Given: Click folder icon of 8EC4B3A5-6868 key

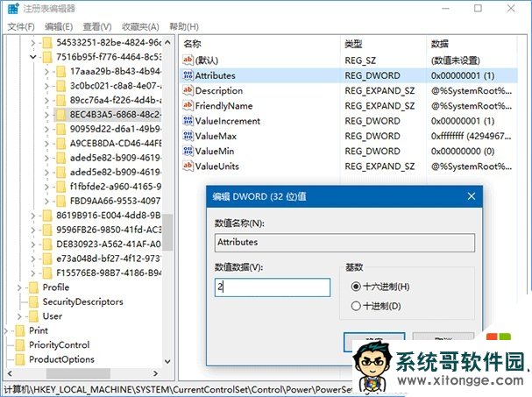Looking at the screenshot, I should pyautogui.click(x=60, y=115).
